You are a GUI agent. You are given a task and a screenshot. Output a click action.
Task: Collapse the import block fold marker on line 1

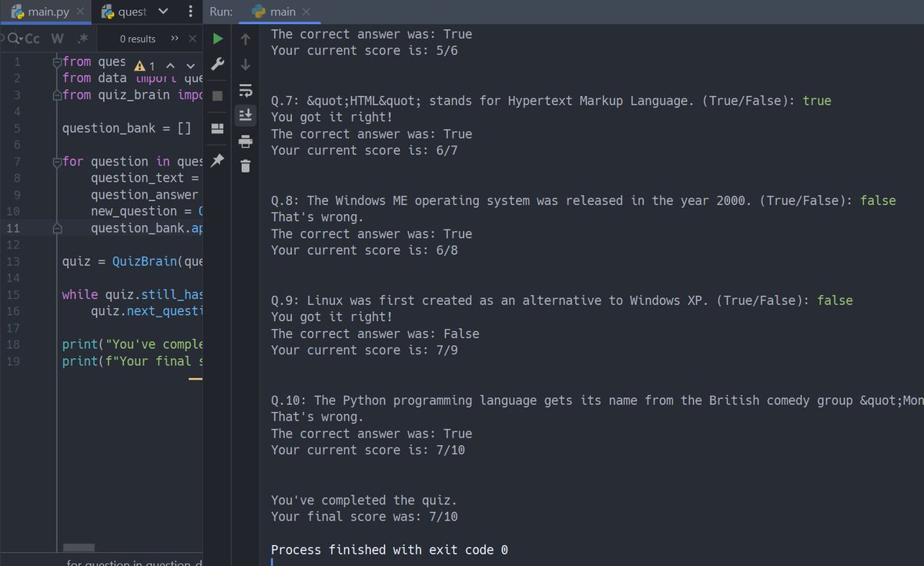coord(57,62)
